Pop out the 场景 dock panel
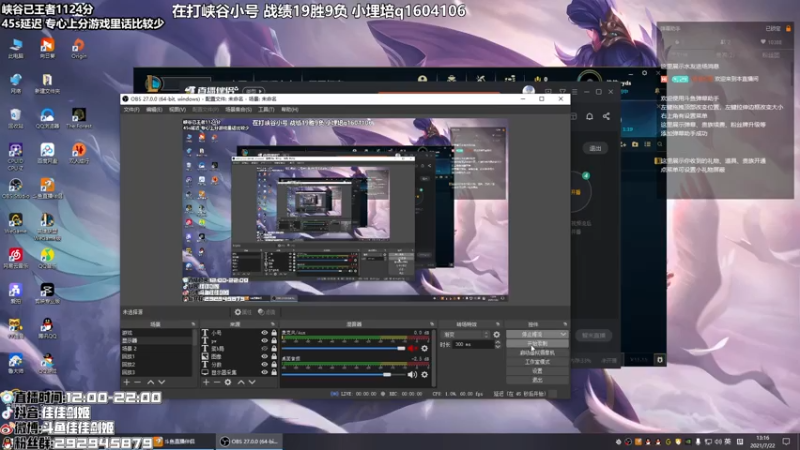800x450 pixels. coord(193,324)
